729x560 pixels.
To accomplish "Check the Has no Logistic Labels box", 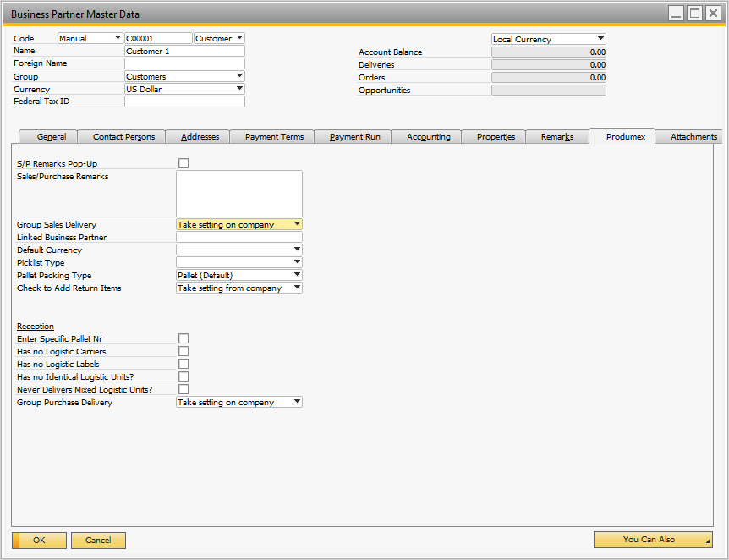I will [x=184, y=364].
